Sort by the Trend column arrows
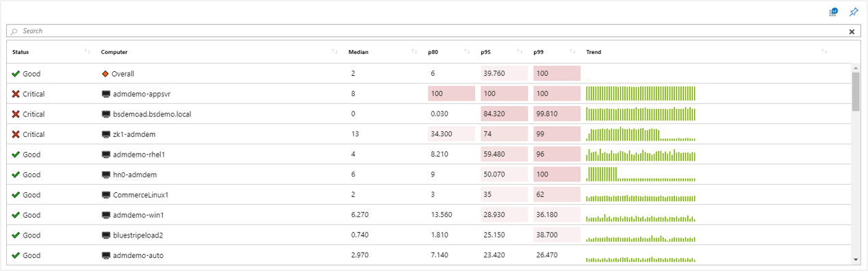 824,52
